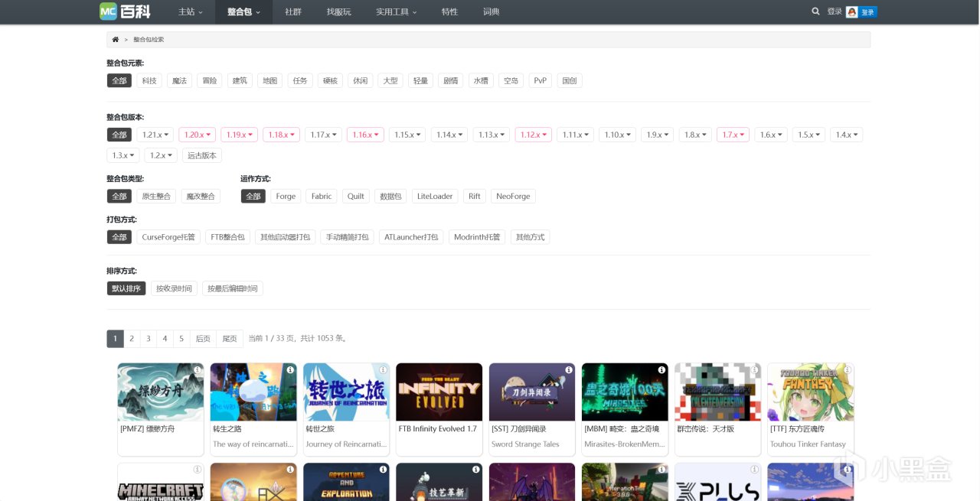This screenshot has width=980, height=501.
Task: Select Fabric as run method
Action: tap(322, 197)
